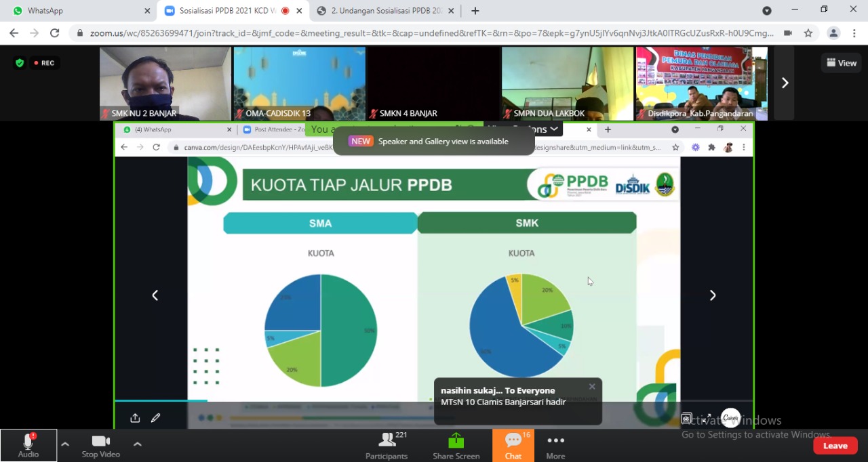Click the MTsN 10 Ciamis Banjarsari hadir message
The width and height of the screenshot is (868, 462).
click(503, 402)
